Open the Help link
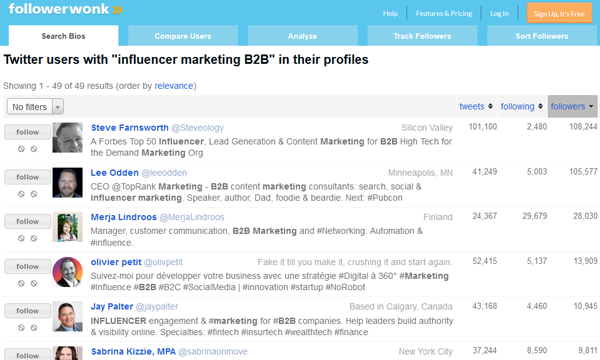Screen dimensions: 600x360 pos(390,13)
